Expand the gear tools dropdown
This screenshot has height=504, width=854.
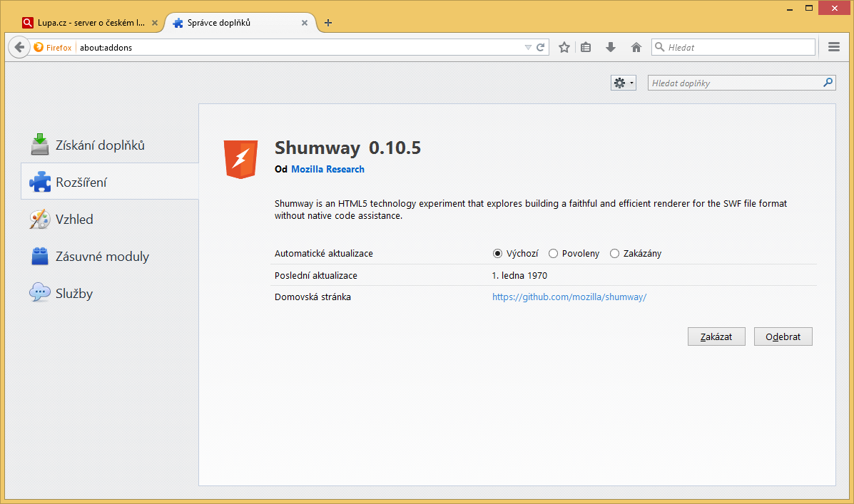tap(623, 83)
